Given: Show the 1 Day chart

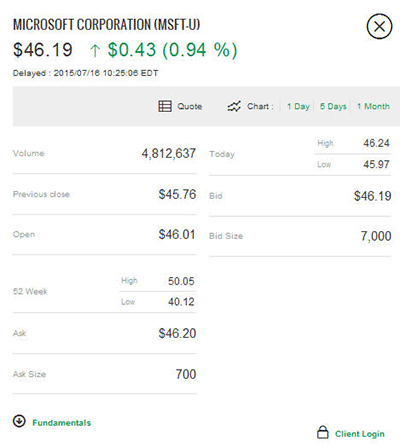Looking at the screenshot, I should coord(298,106).
